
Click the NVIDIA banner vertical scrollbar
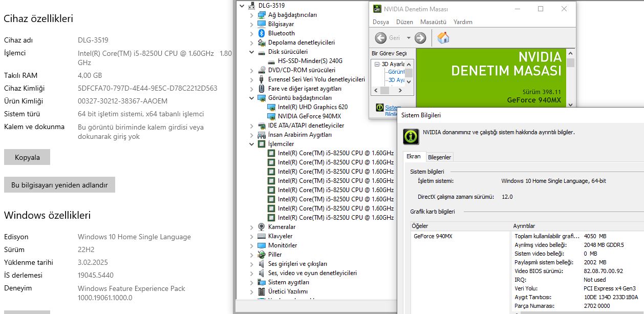570,78
